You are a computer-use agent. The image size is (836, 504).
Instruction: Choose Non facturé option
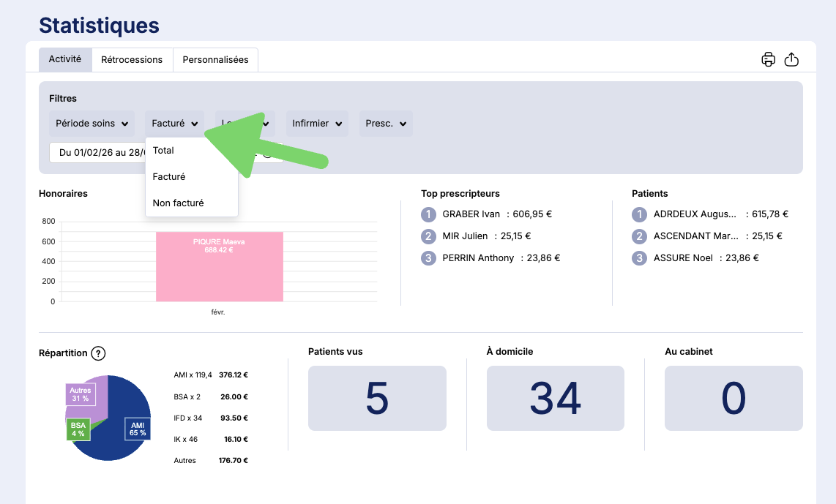tap(178, 203)
